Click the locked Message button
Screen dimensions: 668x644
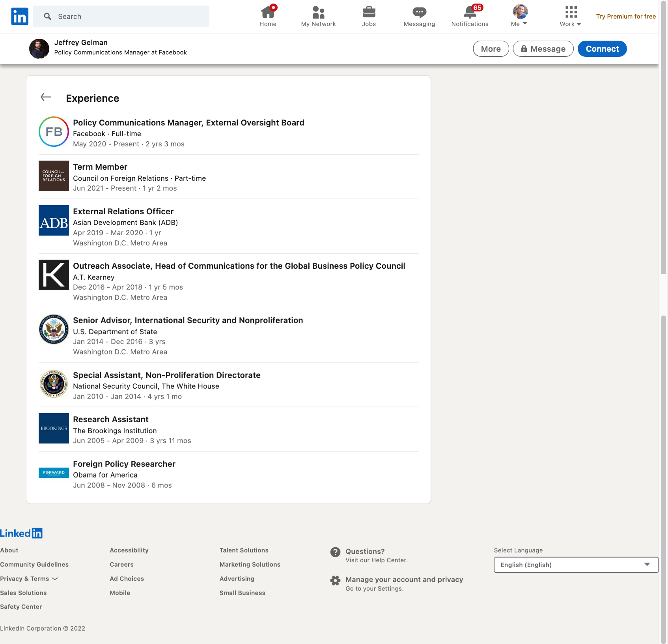(543, 49)
